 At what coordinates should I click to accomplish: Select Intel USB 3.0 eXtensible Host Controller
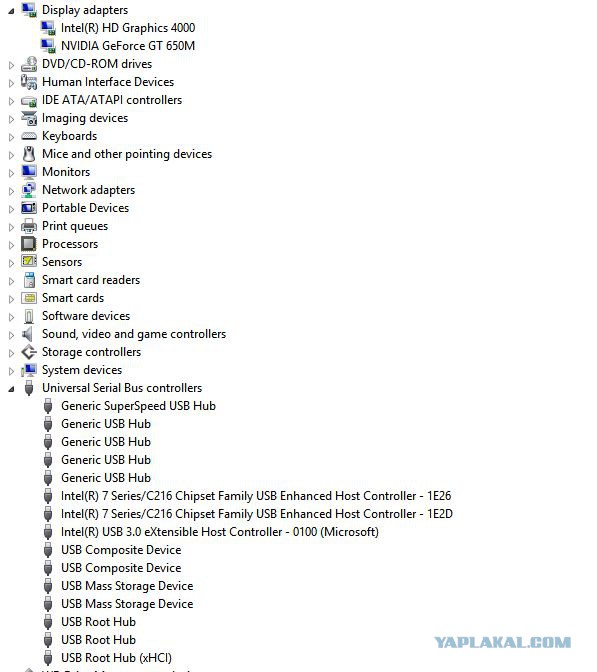coord(220,532)
